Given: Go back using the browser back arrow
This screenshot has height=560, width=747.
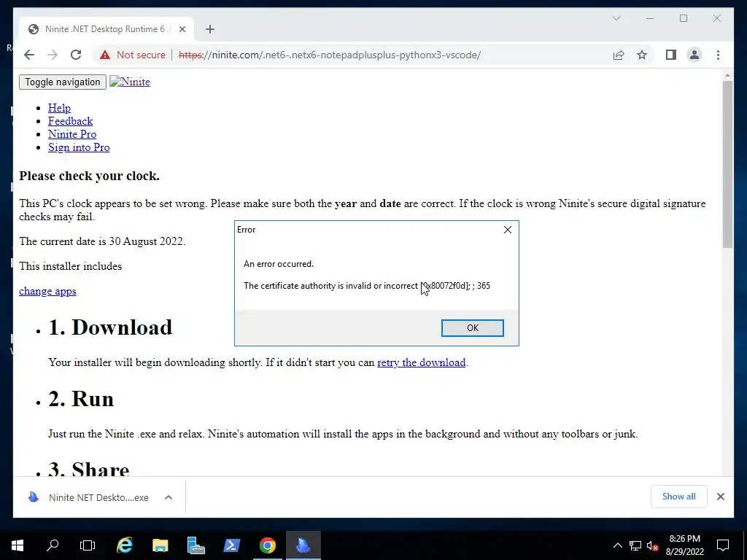Looking at the screenshot, I should 29,55.
